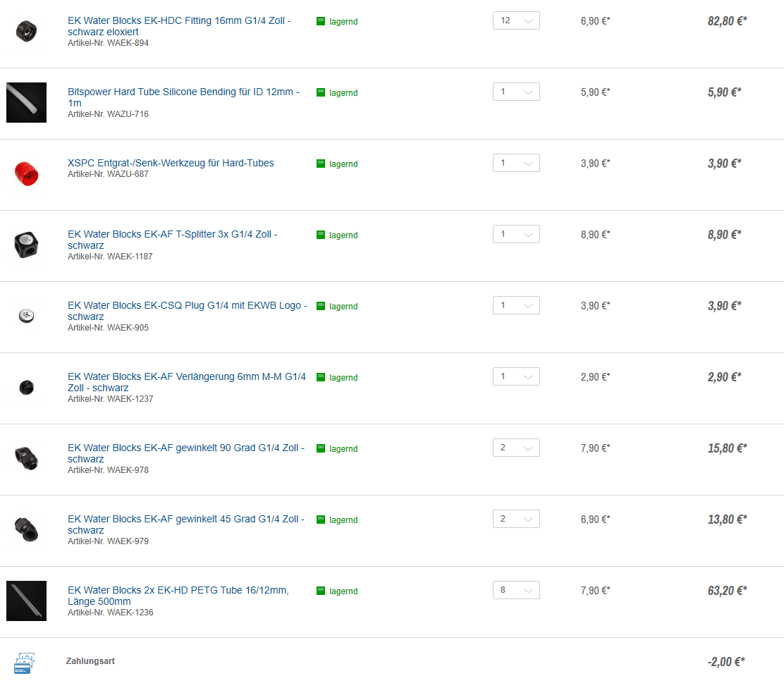Click the EK-CSQ Plug product icon
The width and height of the screenshot is (784, 688).
click(26, 316)
